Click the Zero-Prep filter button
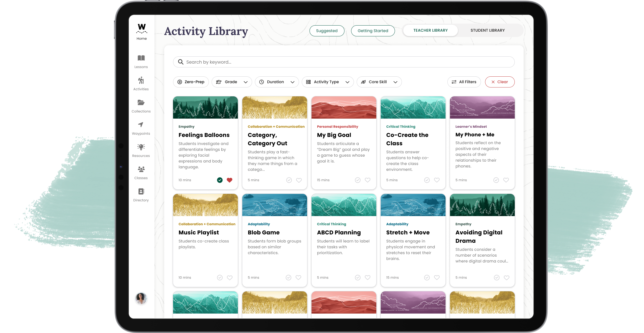The height and width of the screenshot is (333, 644). tap(191, 82)
